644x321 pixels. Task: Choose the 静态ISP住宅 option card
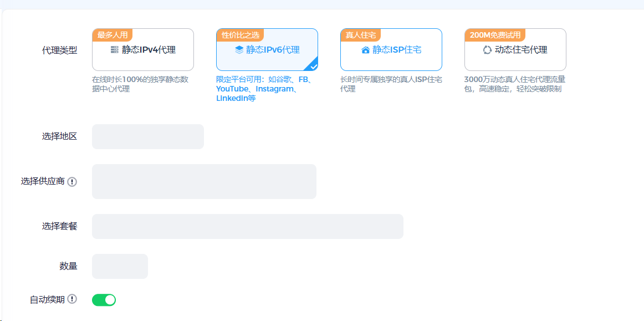pos(391,50)
